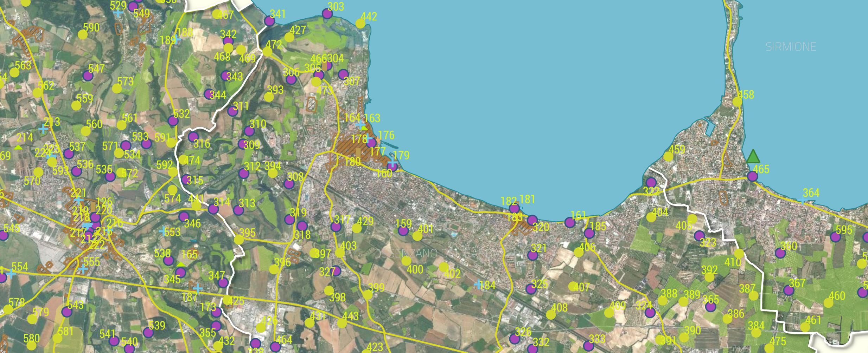
Task: Click yellow point 427 near the lake
Action: pos(289,37)
